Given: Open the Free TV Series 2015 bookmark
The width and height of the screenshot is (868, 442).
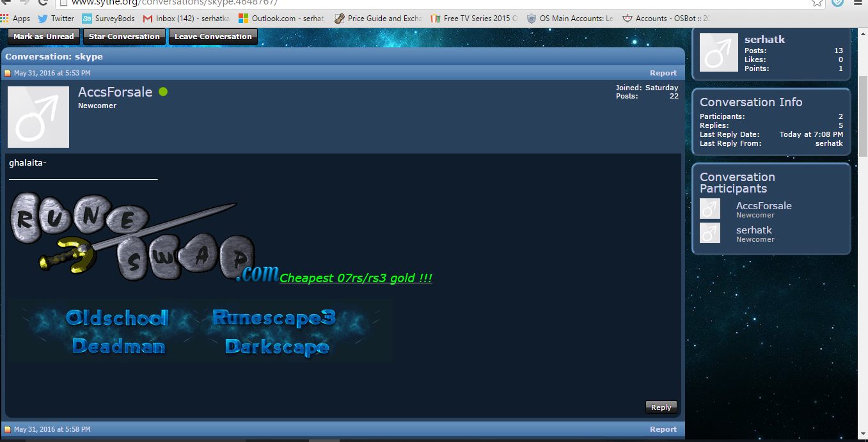Looking at the screenshot, I should pos(474,19).
